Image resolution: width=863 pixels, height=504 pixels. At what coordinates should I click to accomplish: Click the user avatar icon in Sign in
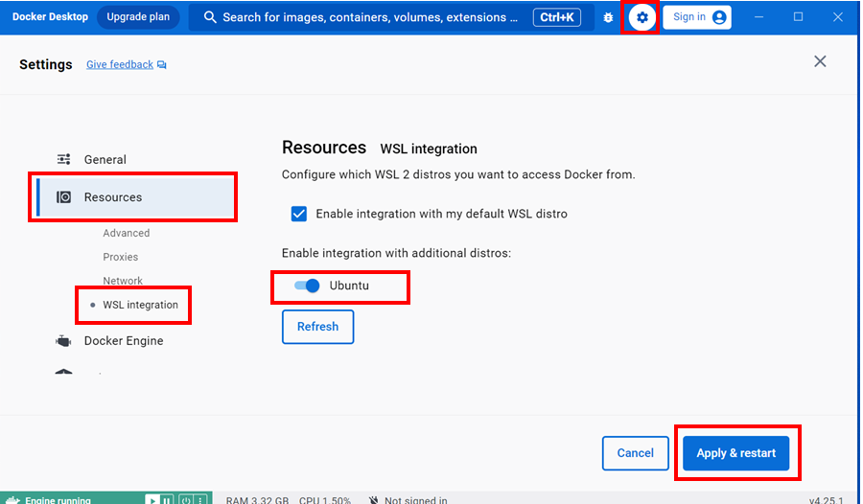[x=719, y=17]
